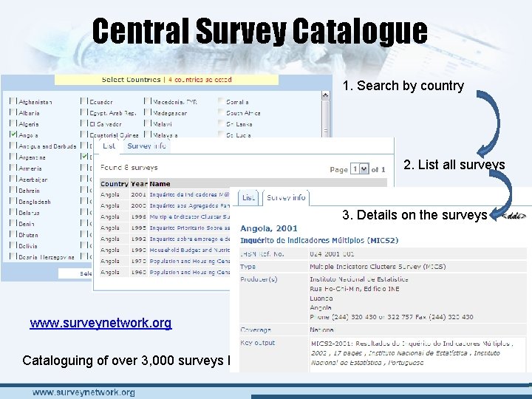Screen dimensions: 532x399
Task: Click the Angola, 2001 details heading
Action: coord(269,228)
